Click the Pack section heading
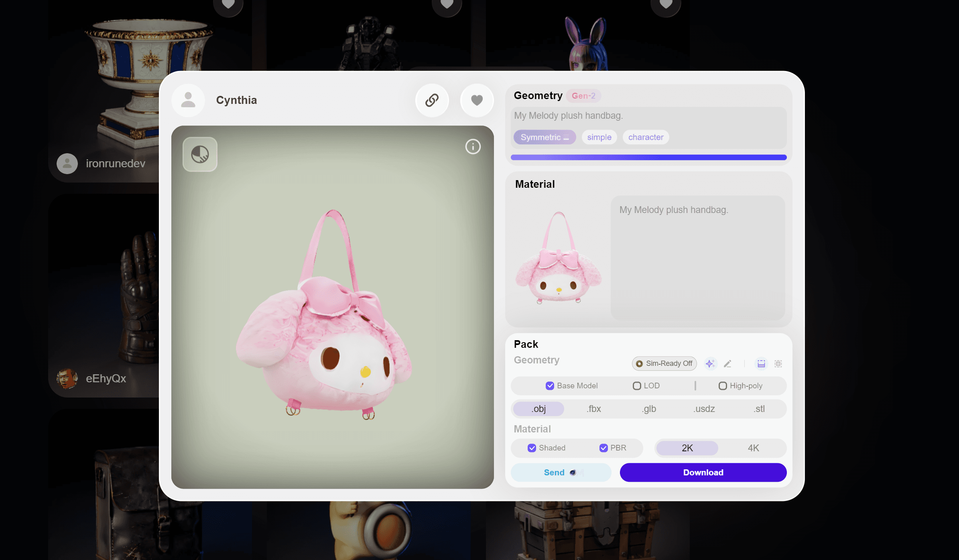Screen dimensions: 959x560 pyautogui.click(x=526, y=344)
